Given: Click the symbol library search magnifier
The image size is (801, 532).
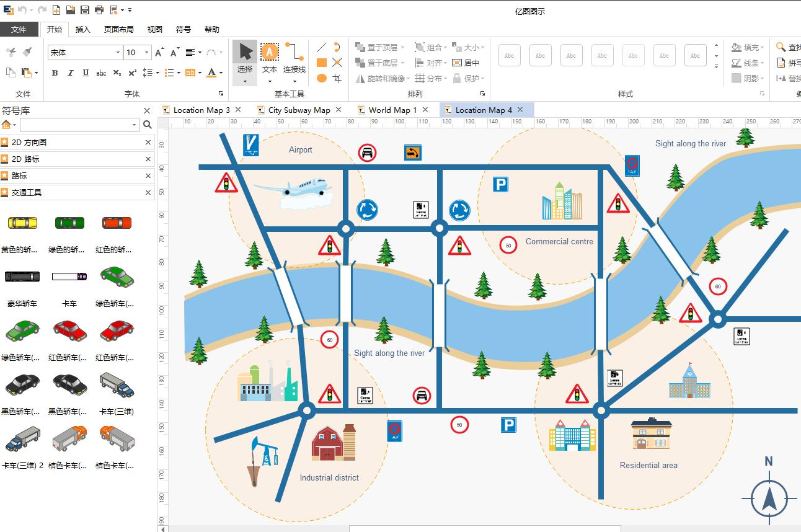Looking at the screenshot, I should 148,125.
